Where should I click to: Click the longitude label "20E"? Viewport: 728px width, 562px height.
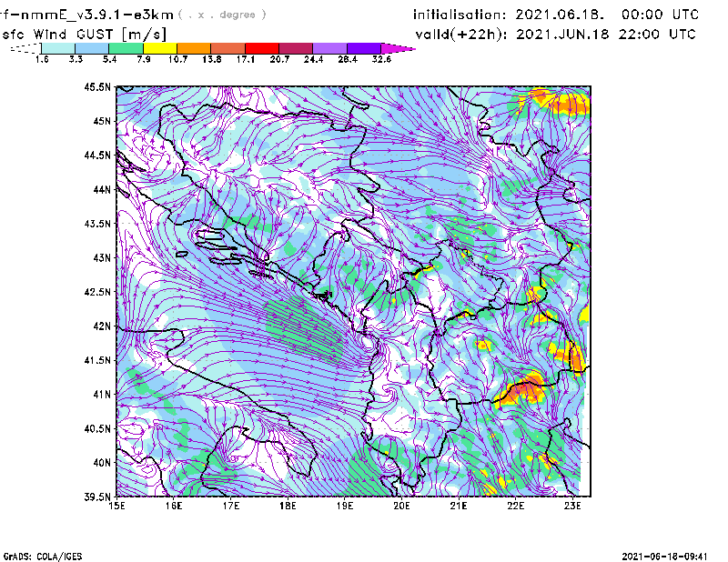401,506
